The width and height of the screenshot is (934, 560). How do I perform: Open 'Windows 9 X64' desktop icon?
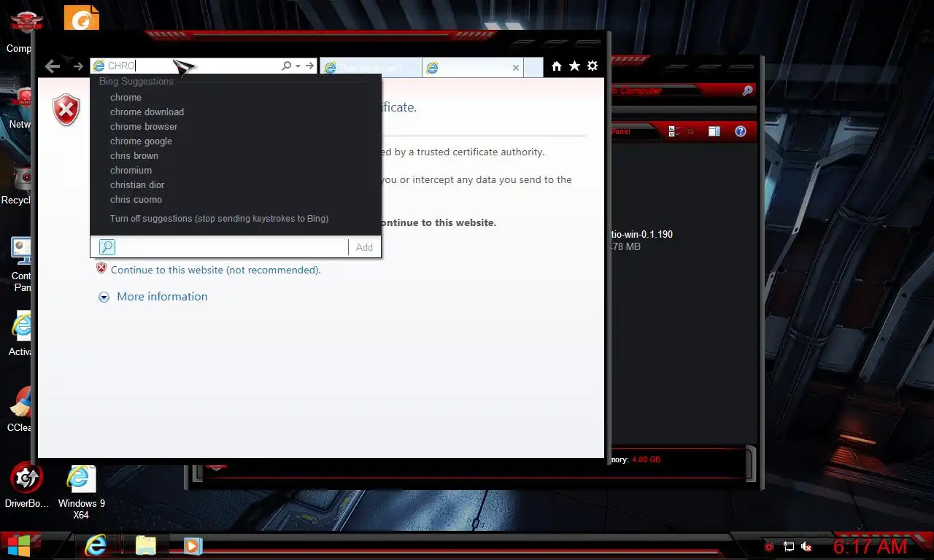[x=81, y=493]
